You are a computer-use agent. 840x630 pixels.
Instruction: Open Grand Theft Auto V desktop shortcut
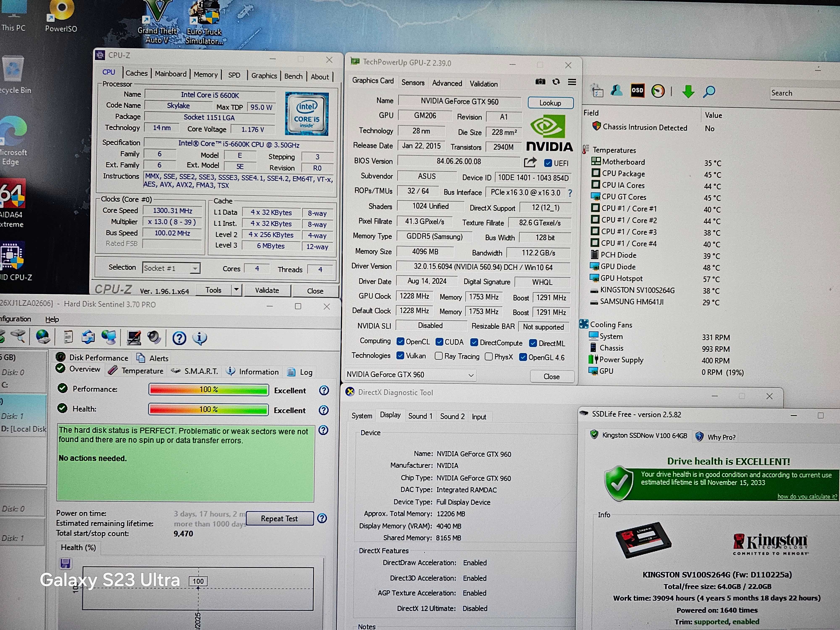click(x=157, y=22)
